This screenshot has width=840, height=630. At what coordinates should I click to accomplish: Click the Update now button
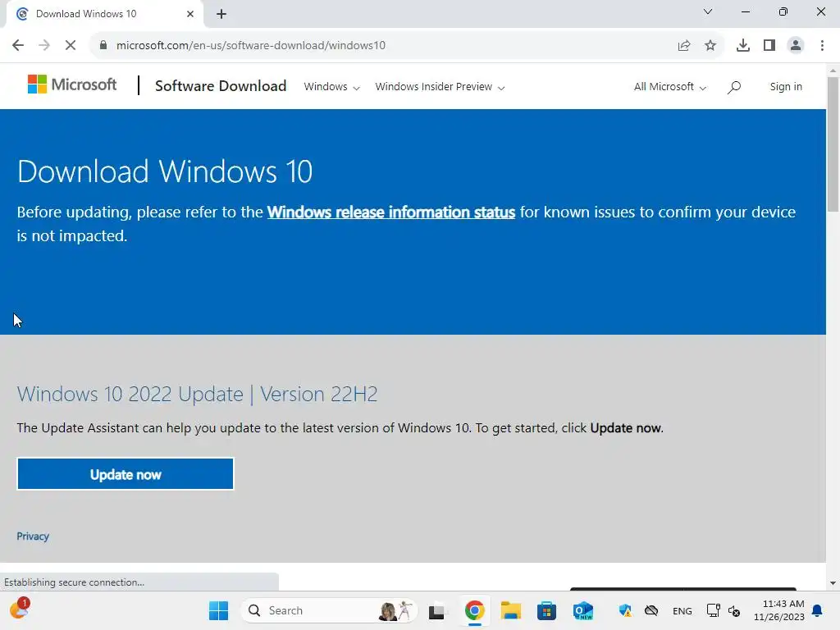coord(126,474)
